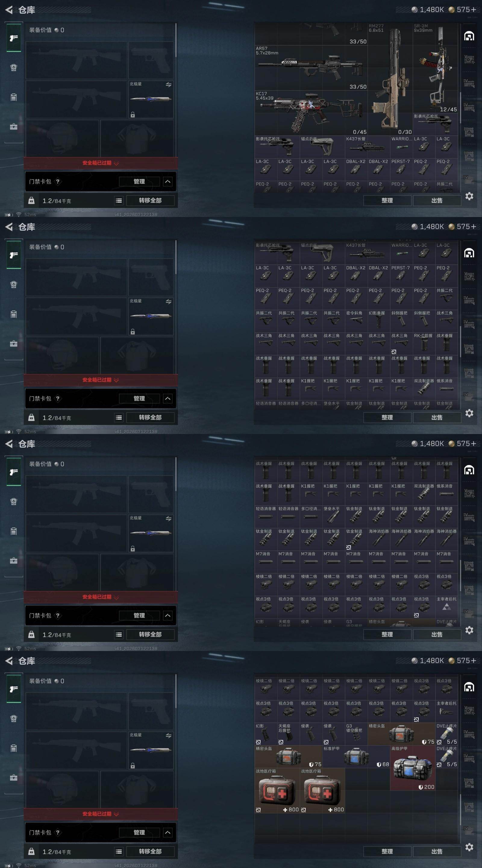Click the back arrow beside 仓库 in top screenshot
The image size is (482, 868).
point(9,10)
